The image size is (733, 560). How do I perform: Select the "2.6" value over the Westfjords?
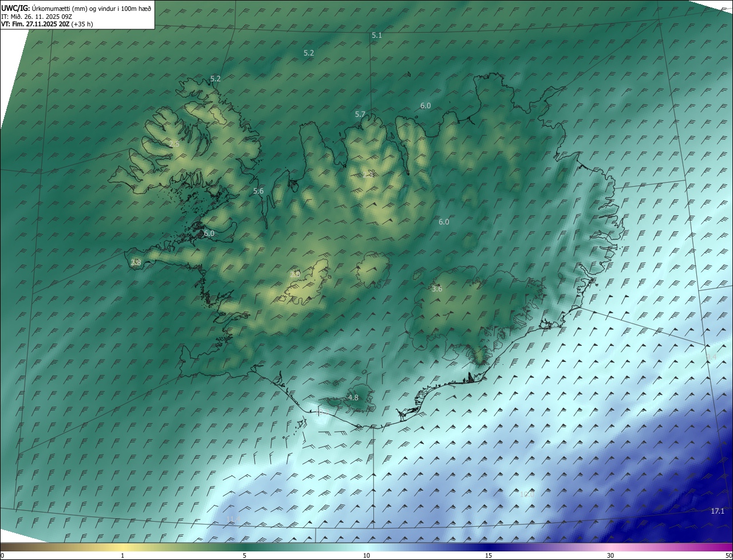pos(174,144)
